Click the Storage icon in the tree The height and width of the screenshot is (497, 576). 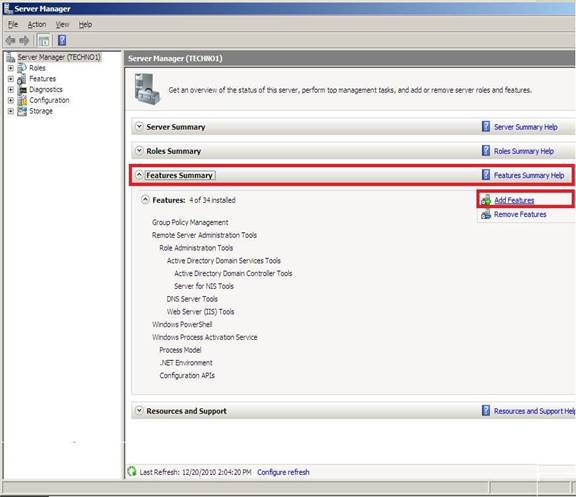coord(22,111)
